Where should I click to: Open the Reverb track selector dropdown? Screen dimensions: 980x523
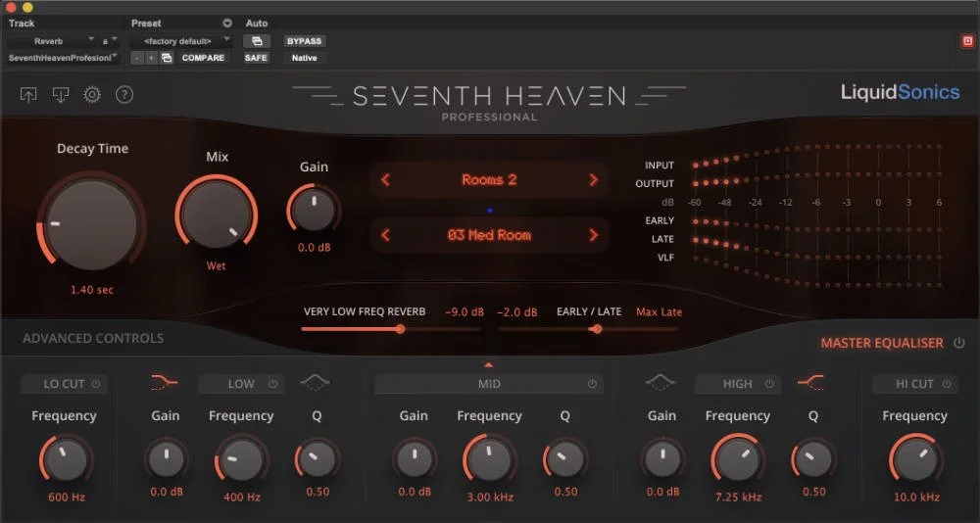pyautogui.click(x=52, y=41)
